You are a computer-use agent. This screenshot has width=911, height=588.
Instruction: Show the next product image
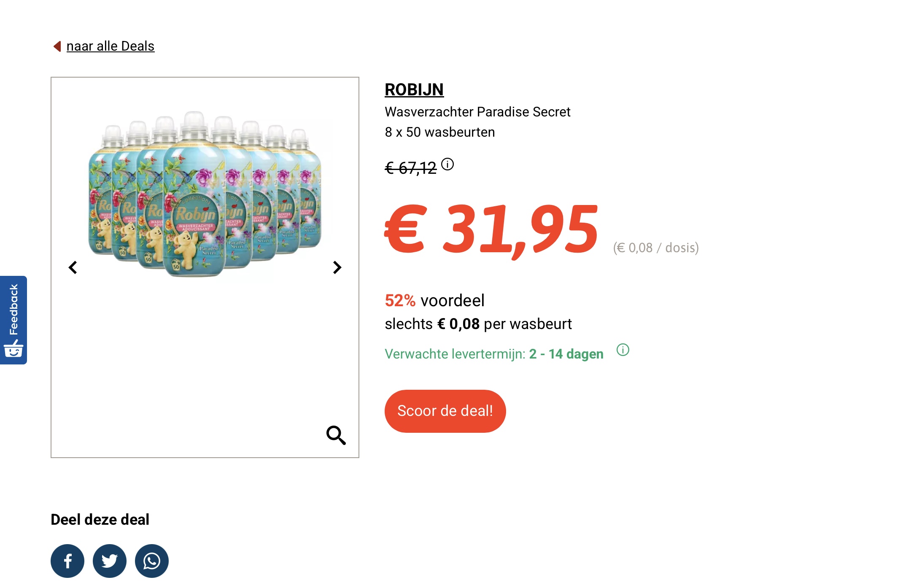click(x=337, y=267)
